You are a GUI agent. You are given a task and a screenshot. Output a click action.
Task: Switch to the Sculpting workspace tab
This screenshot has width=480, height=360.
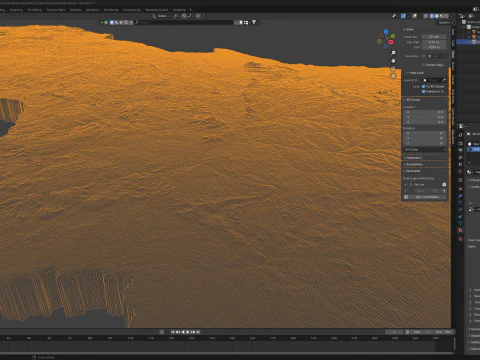pos(16,10)
